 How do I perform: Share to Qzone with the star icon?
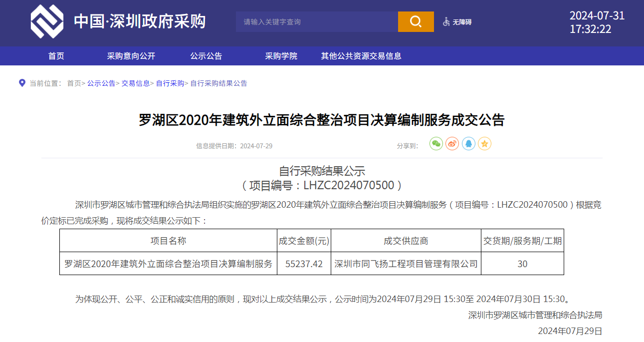pyautogui.click(x=484, y=144)
